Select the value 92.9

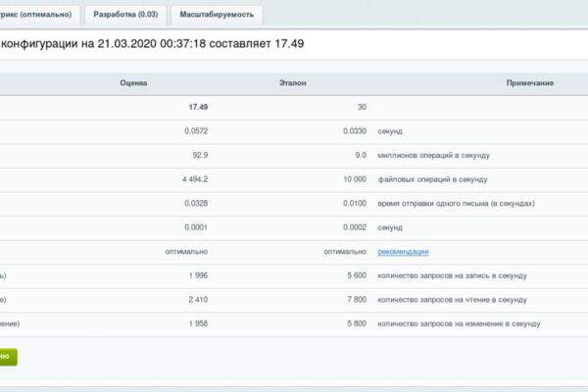[200, 155]
